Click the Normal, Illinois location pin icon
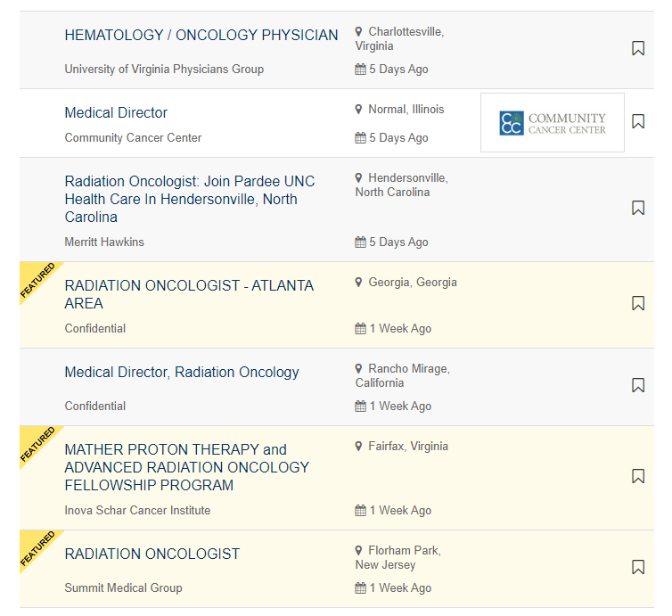The width and height of the screenshot is (672, 616). (358, 110)
